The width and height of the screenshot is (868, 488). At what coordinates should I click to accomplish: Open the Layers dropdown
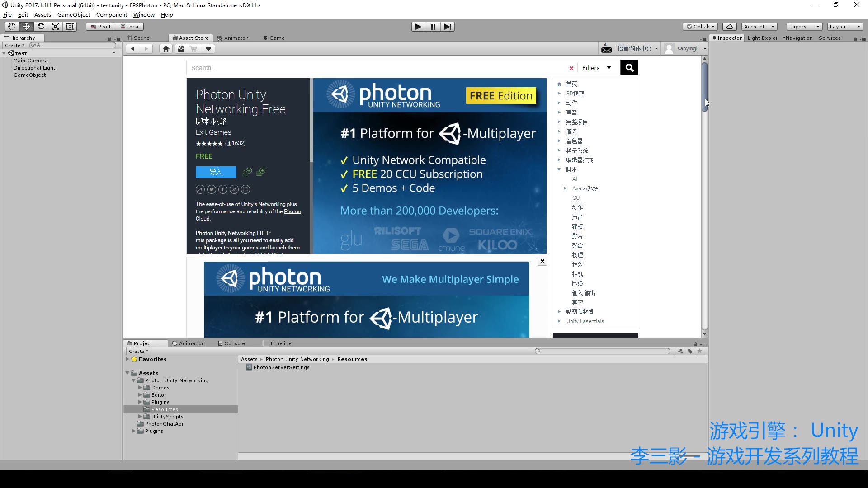coord(804,27)
